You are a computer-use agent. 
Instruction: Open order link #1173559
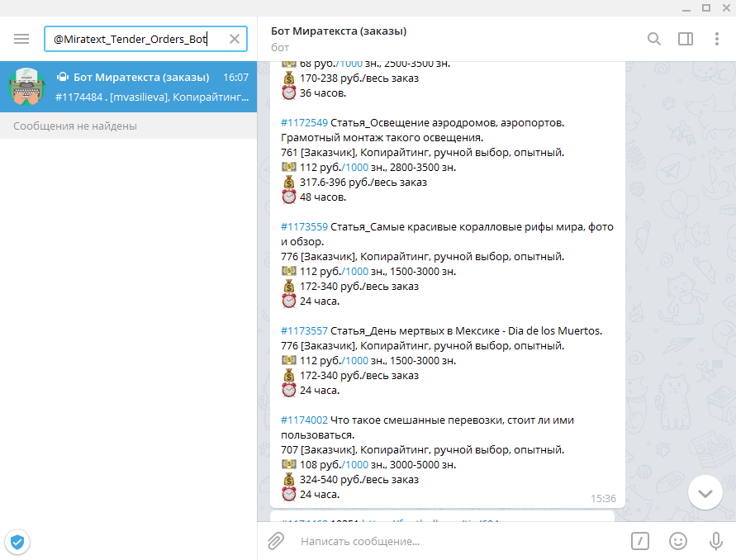click(304, 227)
